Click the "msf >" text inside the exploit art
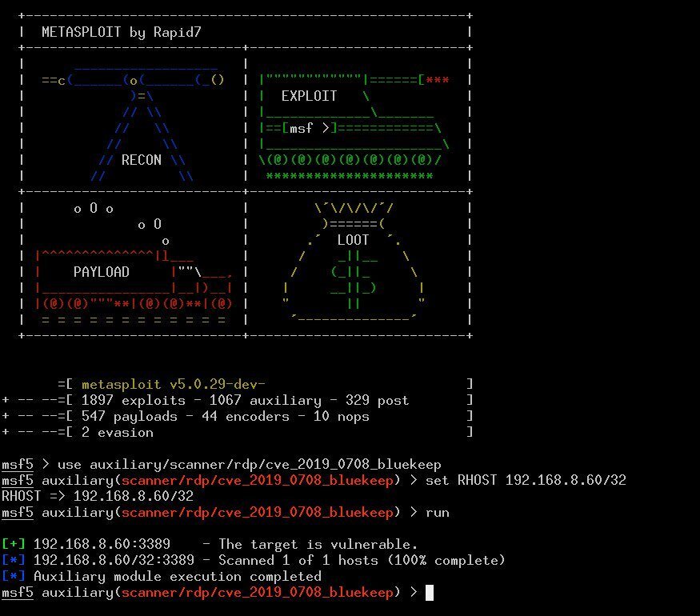The width and height of the screenshot is (700, 616). click(309, 128)
